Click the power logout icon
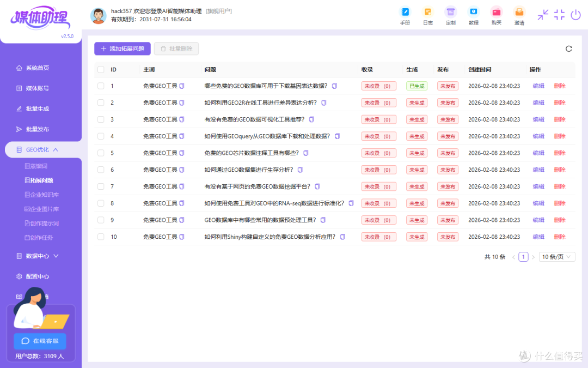588x368 pixels. 575,15
